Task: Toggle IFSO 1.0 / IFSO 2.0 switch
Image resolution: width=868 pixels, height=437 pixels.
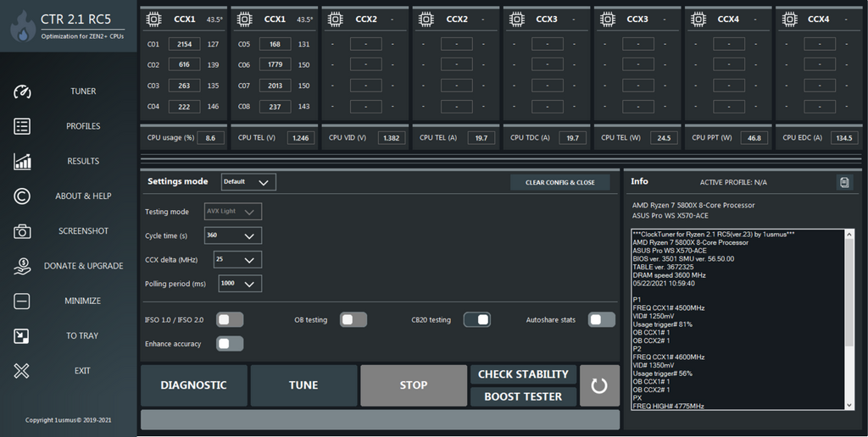Action: [230, 320]
